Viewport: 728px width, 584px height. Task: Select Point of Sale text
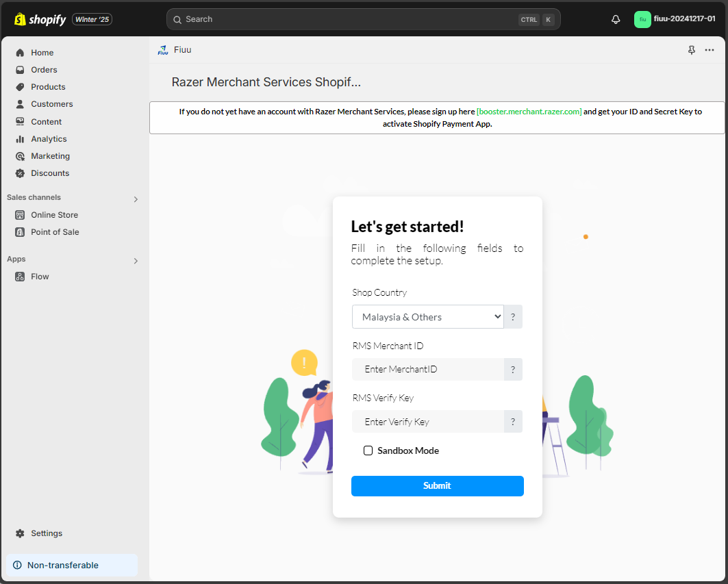click(55, 232)
